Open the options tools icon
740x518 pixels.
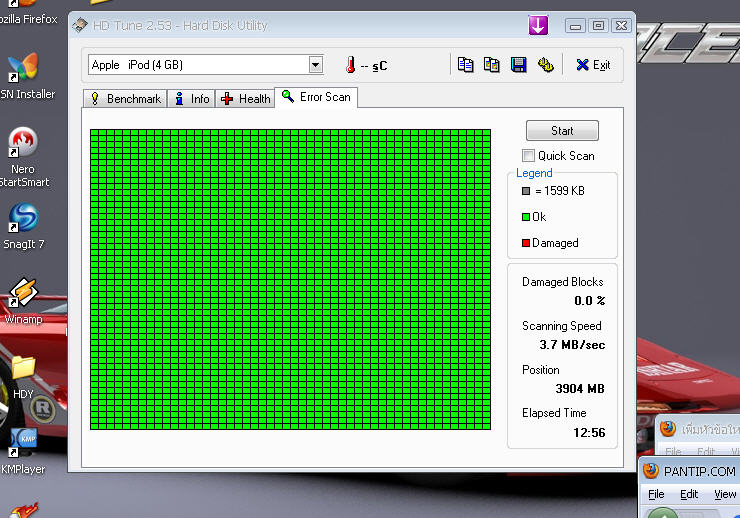point(545,65)
